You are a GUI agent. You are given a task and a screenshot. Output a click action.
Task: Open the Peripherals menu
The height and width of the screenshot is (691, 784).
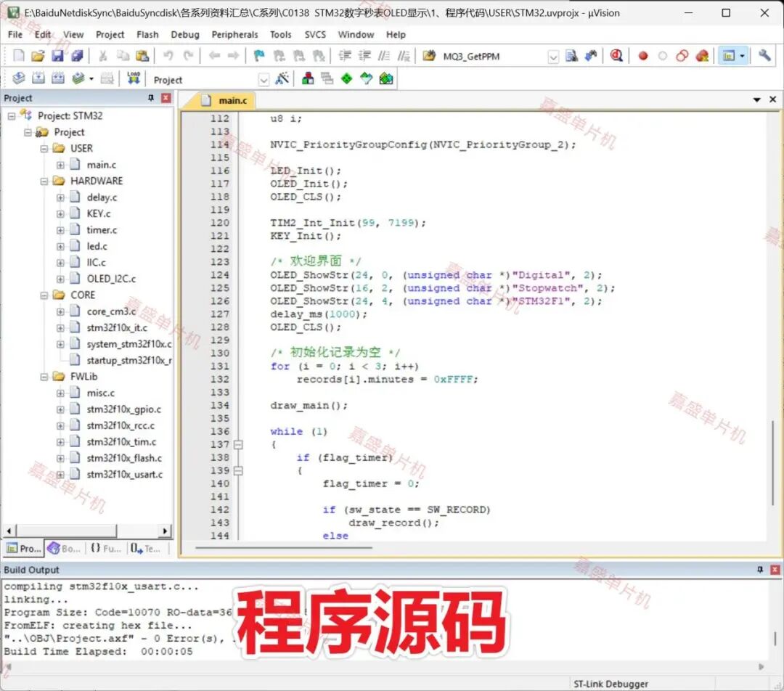pos(235,35)
